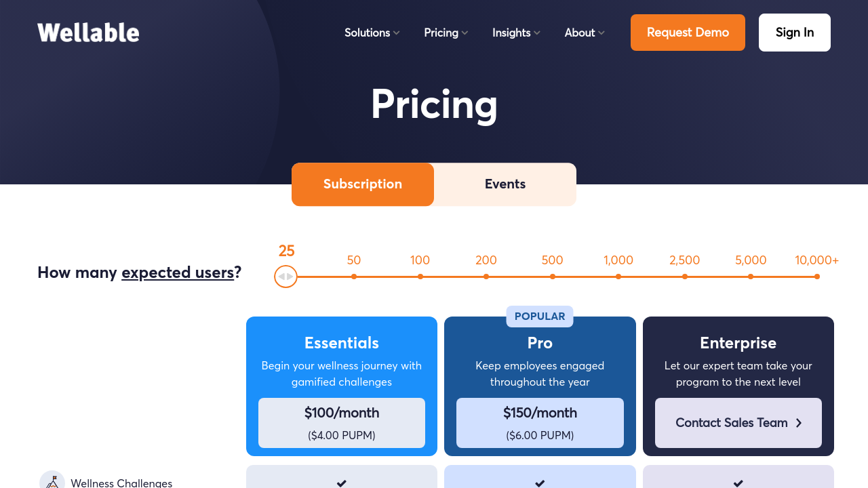This screenshot has height=488, width=868.
Task: Open the About dropdown
Action: click(x=585, y=33)
